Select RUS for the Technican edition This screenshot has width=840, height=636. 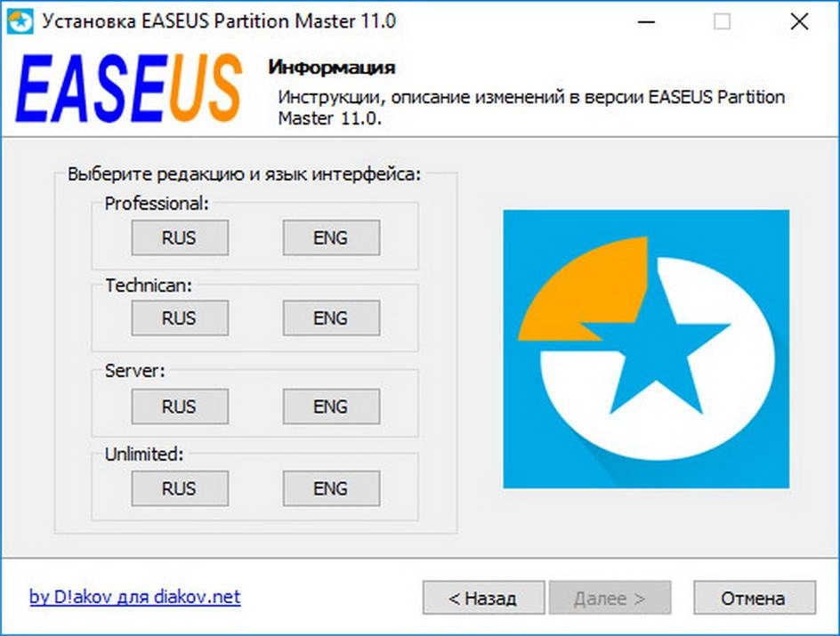[180, 318]
